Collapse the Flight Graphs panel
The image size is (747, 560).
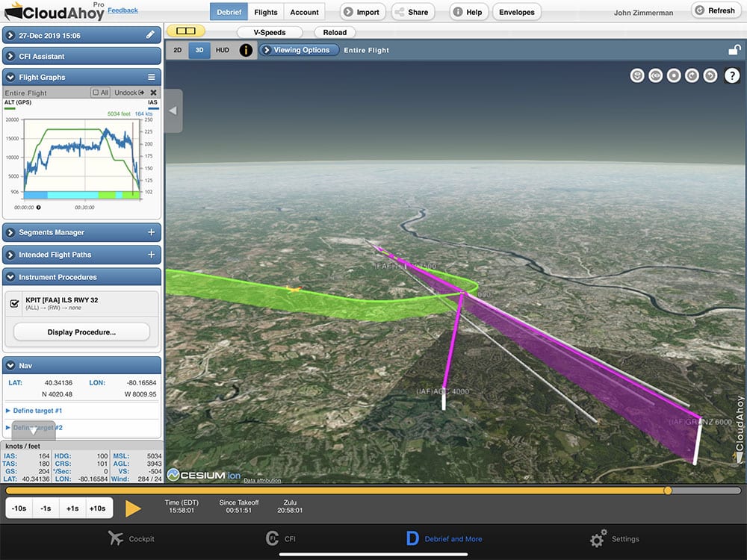tap(10, 77)
